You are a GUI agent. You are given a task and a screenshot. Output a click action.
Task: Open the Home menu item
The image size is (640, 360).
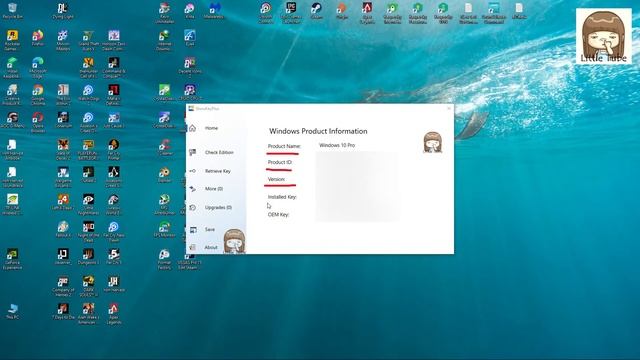(x=211, y=128)
